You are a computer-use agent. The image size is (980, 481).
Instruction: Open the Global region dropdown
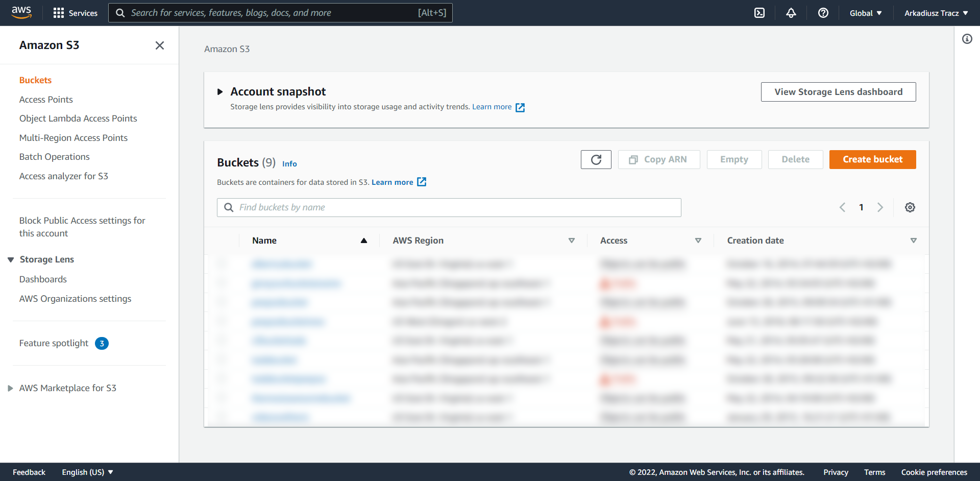(x=866, y=13)
